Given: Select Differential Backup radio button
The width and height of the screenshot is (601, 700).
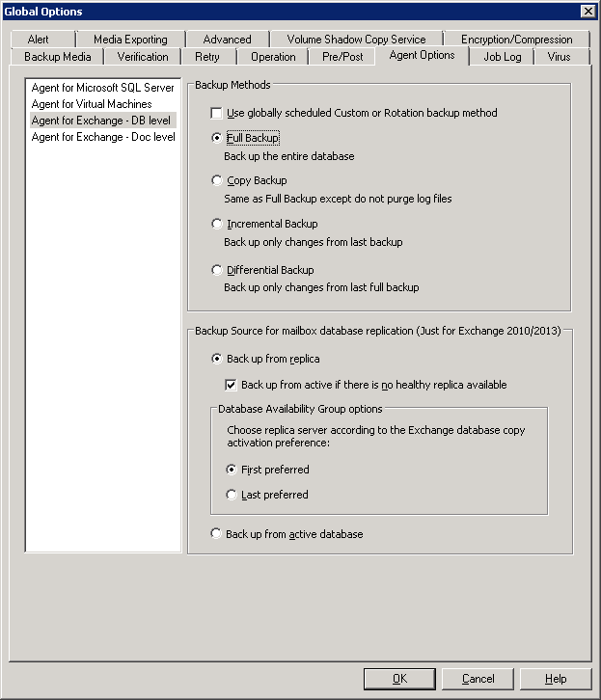Looking at the screenshot, I should 217,270.
